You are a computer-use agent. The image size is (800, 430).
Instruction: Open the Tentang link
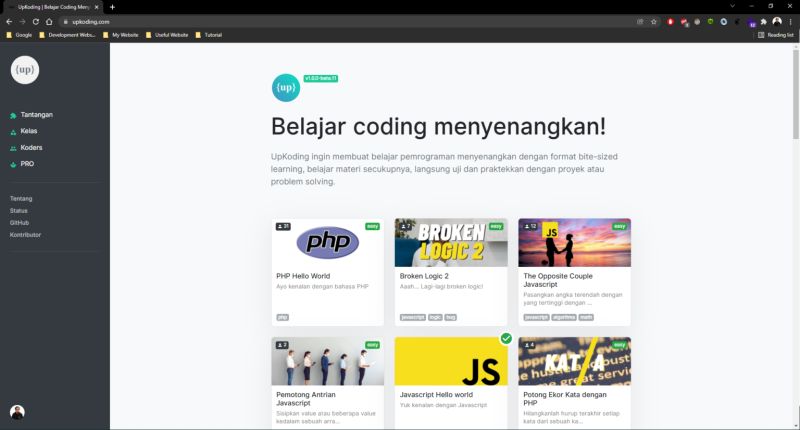(21, 198)
